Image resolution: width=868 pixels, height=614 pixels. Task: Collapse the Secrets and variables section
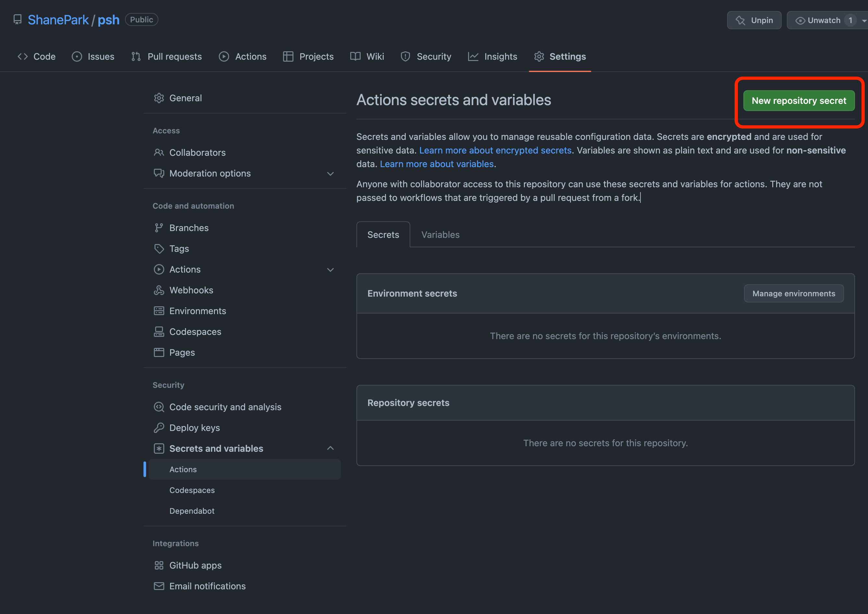point(330,448)
